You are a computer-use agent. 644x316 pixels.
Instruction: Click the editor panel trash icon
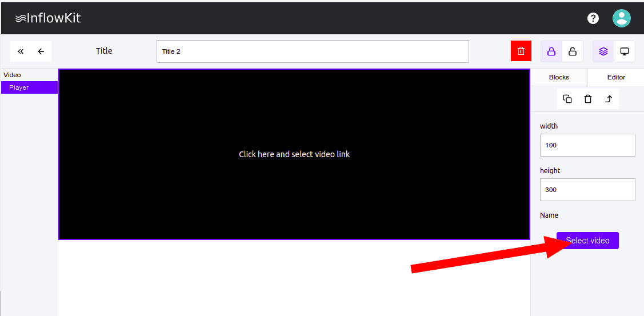[x=588, y=99]
